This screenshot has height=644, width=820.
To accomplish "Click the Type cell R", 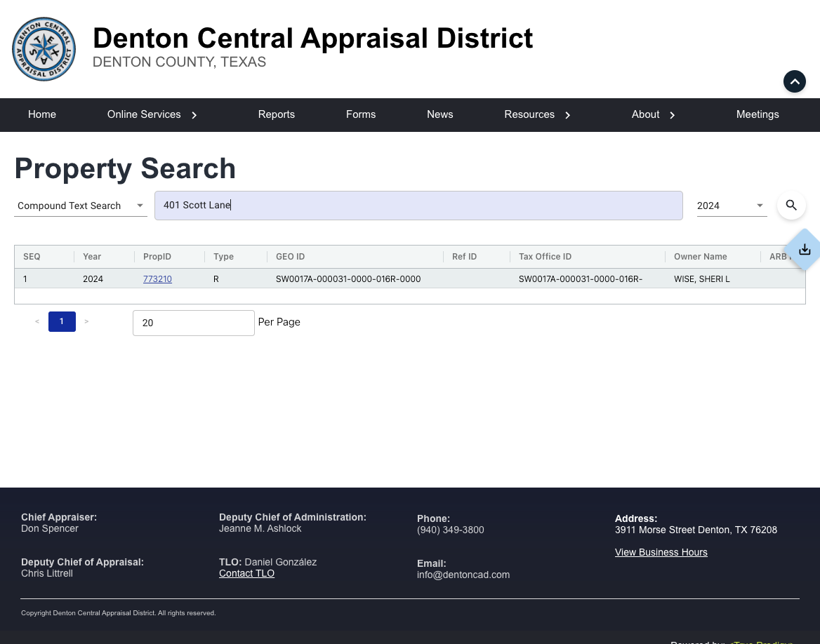I will click(216, 279).
